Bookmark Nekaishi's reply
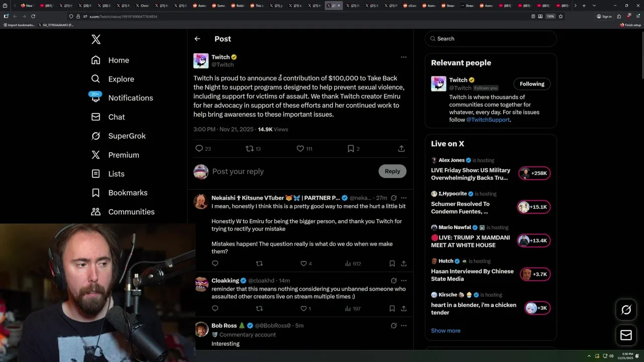The image size is (644, 362). 392,263
